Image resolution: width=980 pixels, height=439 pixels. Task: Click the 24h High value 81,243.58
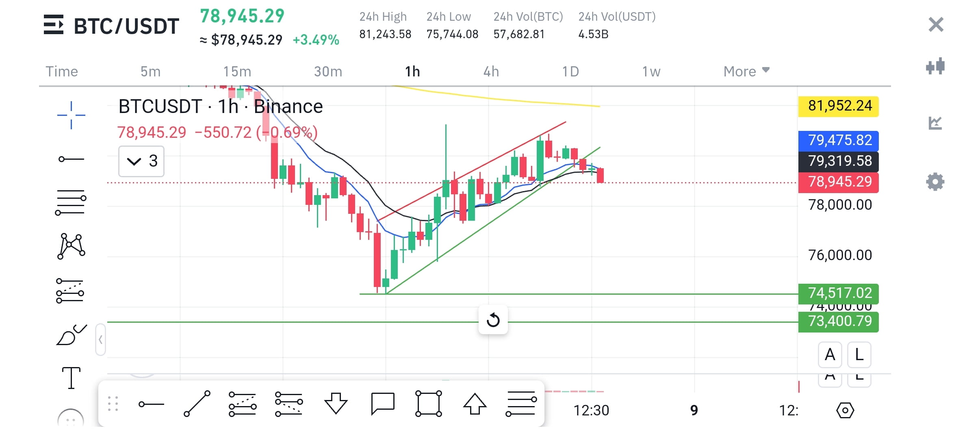pos(385,34)
